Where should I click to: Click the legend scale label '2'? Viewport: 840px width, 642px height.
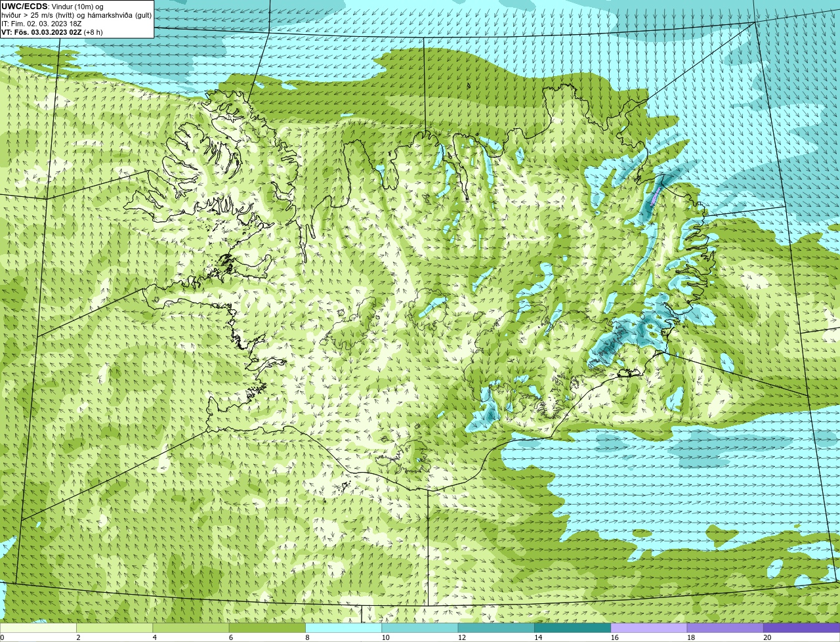coord(78,637)
